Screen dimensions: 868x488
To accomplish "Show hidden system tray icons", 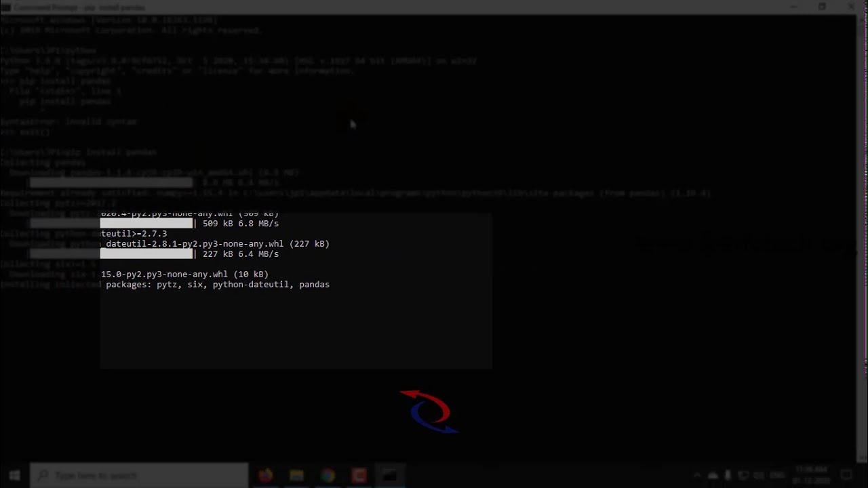I will click(696, 476).
